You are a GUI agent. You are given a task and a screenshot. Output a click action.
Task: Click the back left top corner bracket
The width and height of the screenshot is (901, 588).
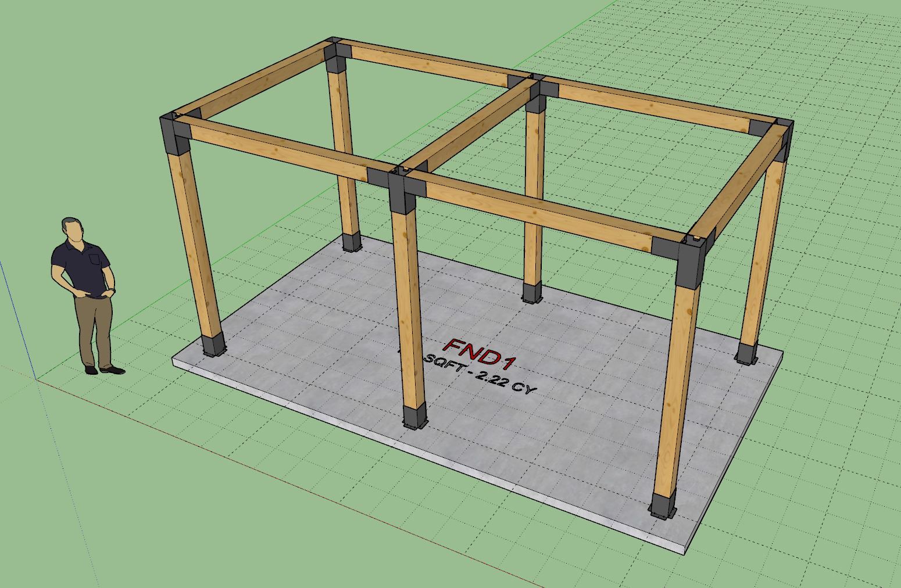tap(336, 57)
